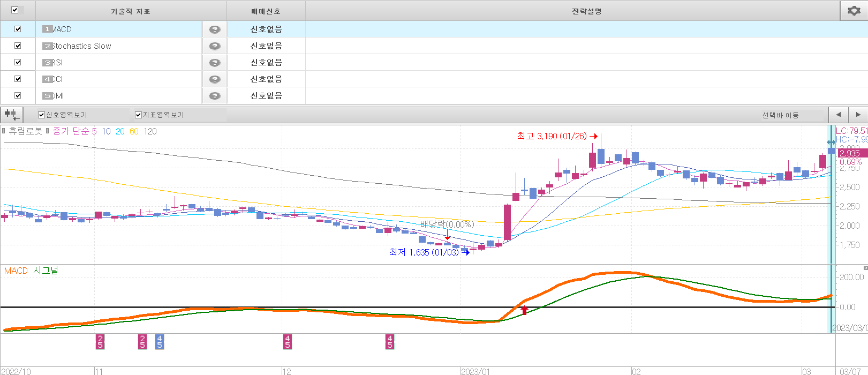Click the RSI help bubble icon
The height and width of the screenshot is (375, 868).
pos(215,63)
